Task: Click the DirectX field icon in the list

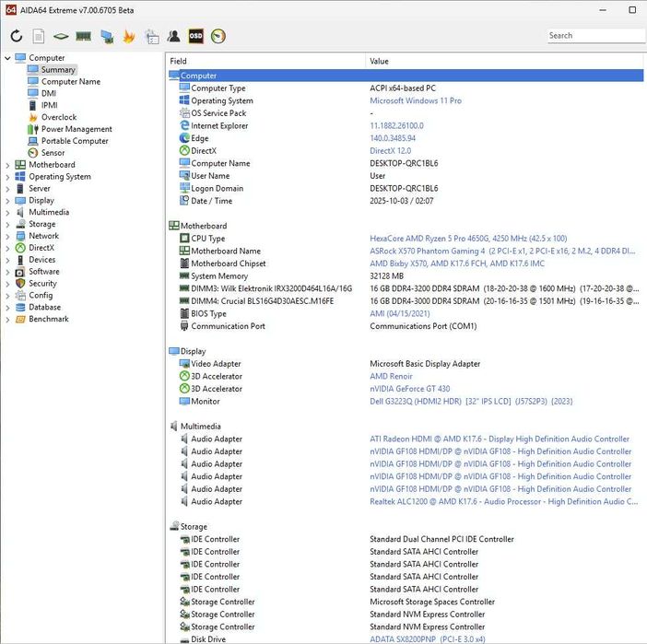Action: [184, 150]
